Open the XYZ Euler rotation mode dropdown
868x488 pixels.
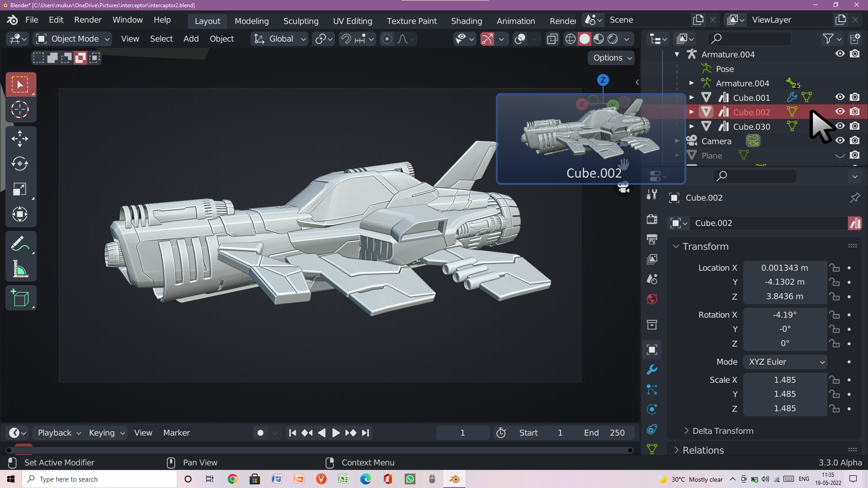coord(785,362)
